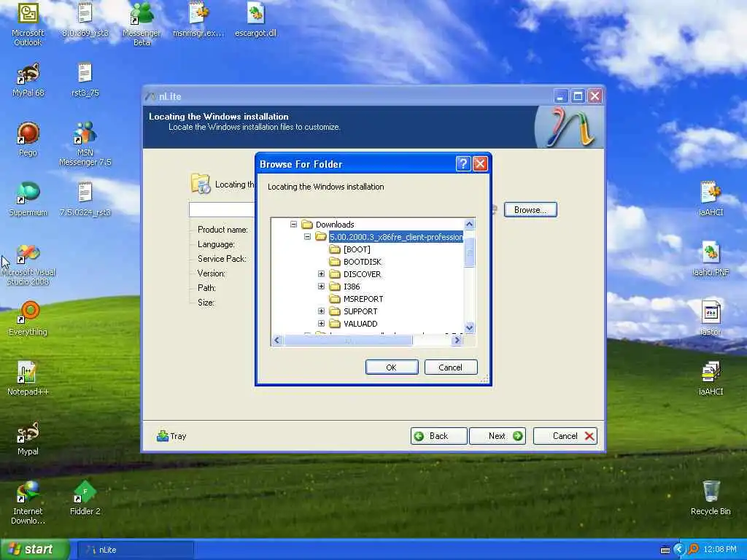The image size is (747, 560).
Task: Click the installation path input field
Action: click(222, 209)
